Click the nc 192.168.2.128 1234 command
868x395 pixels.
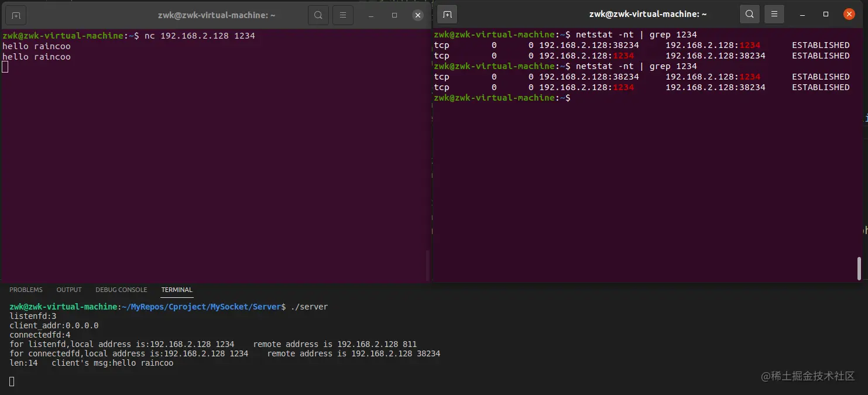[x=200, y=36]
